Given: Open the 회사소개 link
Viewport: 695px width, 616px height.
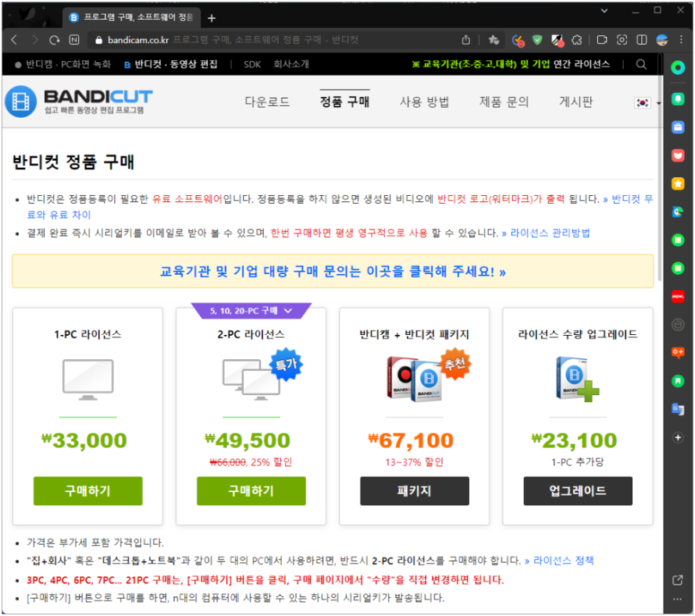Looking at the screenshot, I should [290, 64].
